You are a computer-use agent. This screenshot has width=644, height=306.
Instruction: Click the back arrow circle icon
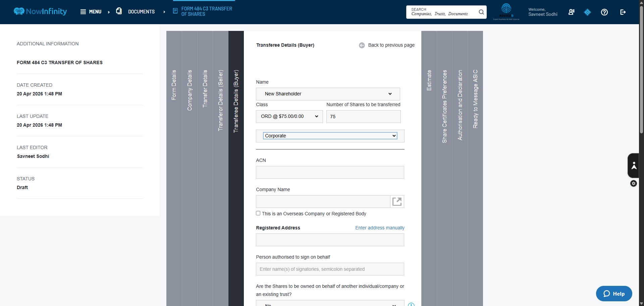point(362,45)
